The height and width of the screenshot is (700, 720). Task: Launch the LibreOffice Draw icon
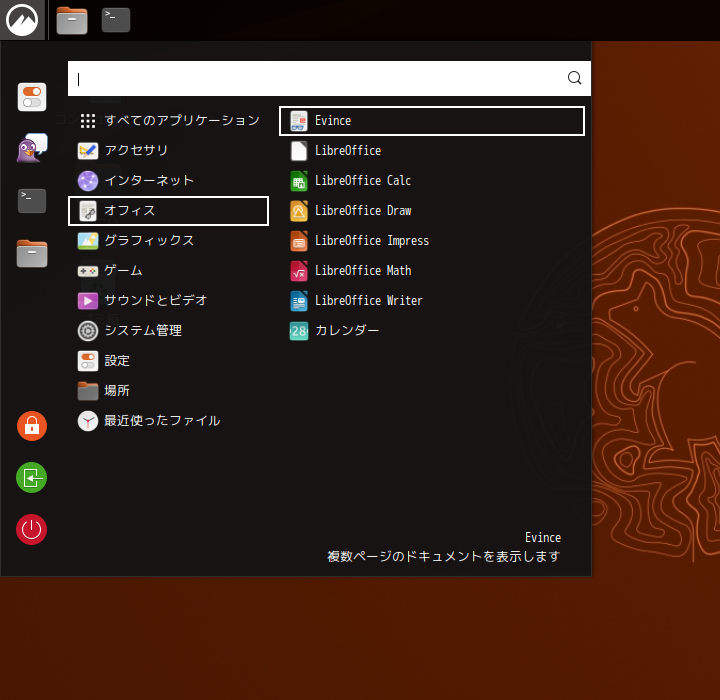coord(299,211)
